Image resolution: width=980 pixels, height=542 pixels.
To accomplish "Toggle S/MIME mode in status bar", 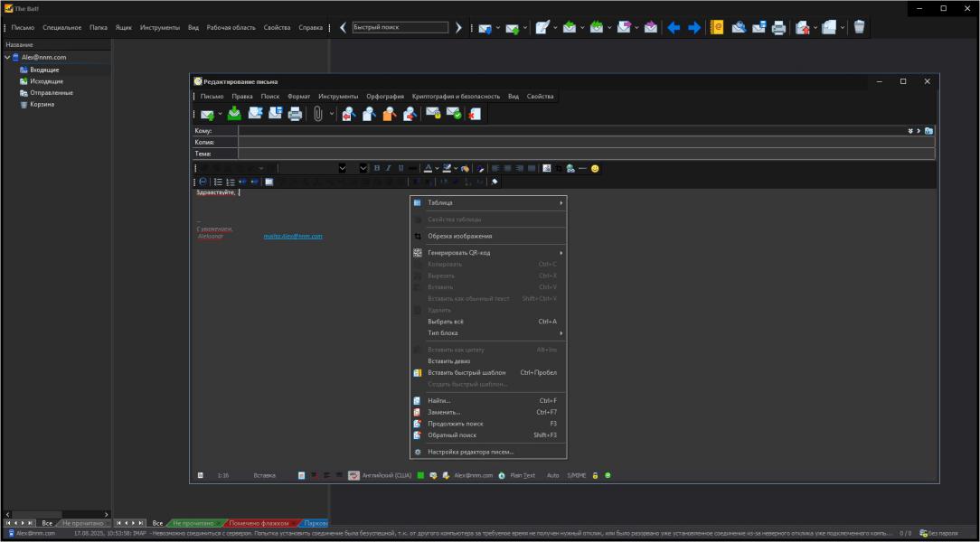I will click(x=577, y=475).
